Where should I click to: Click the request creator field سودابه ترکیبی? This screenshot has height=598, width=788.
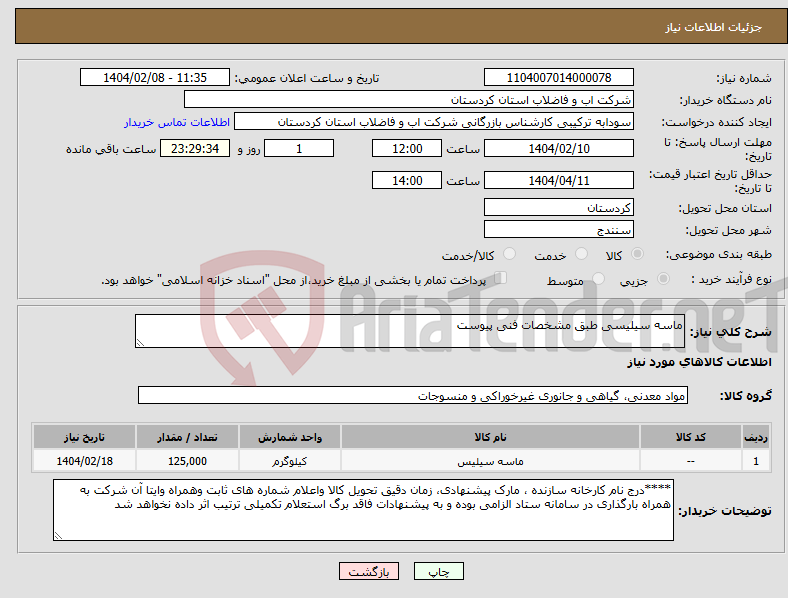pos(434,122)
